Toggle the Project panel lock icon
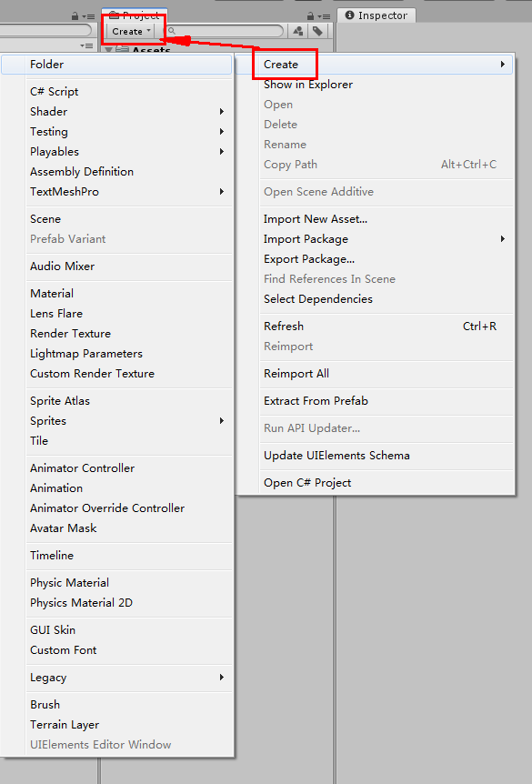 (311, 16)
